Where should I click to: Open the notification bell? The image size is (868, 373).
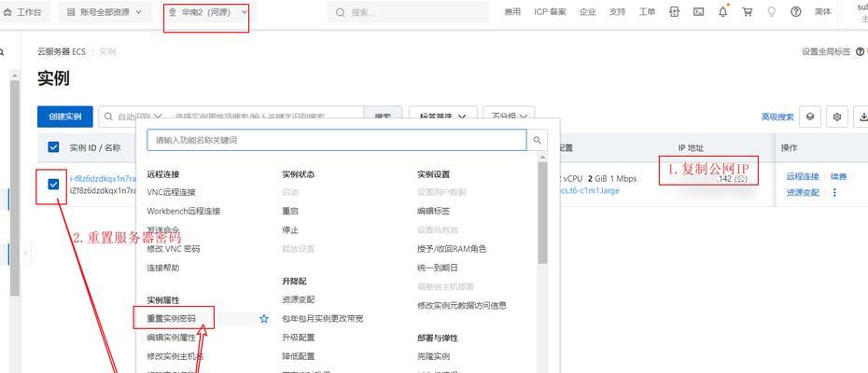click(x=723, y=11)
